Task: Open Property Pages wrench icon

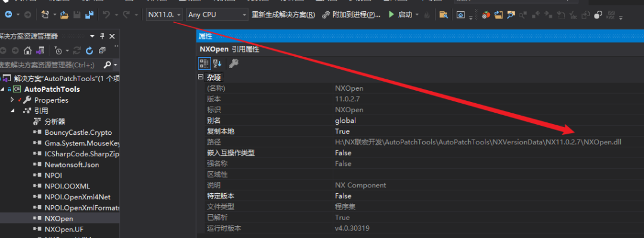Action: click(233, 63)
